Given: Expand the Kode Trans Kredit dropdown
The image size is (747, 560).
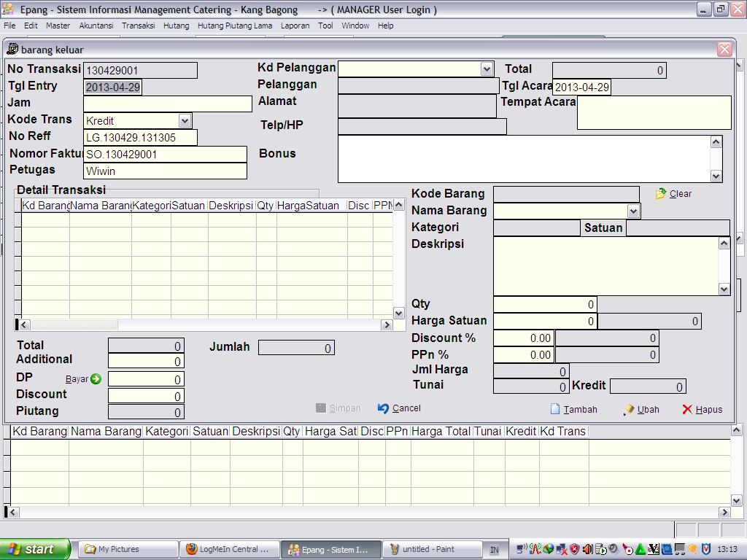Looking at the screenshot, I should (185, 120).
